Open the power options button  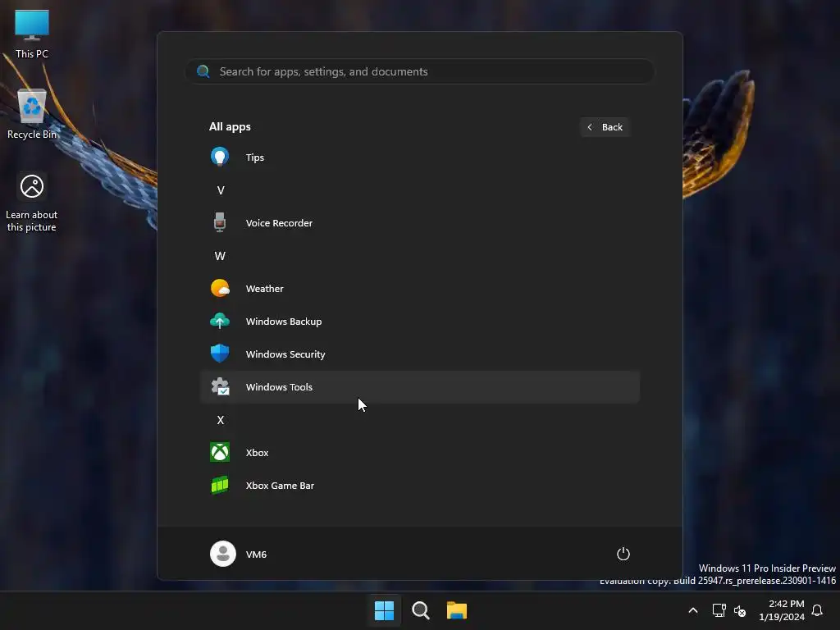(x=623, y=554)
